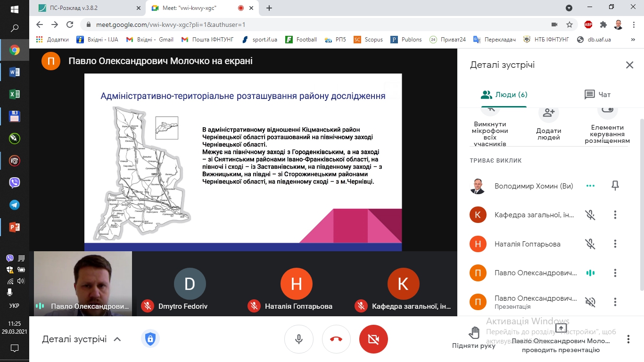Open the Додатки apps shortcut
Screen dimensions: 644x362
[52, 40]
